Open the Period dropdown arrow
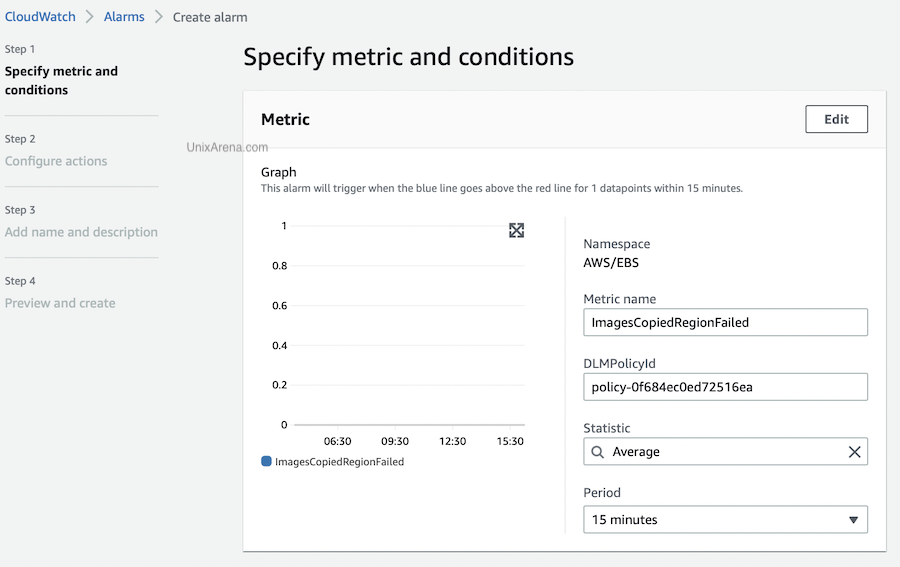This screenshot has width=900, height=567. (854, 520)
